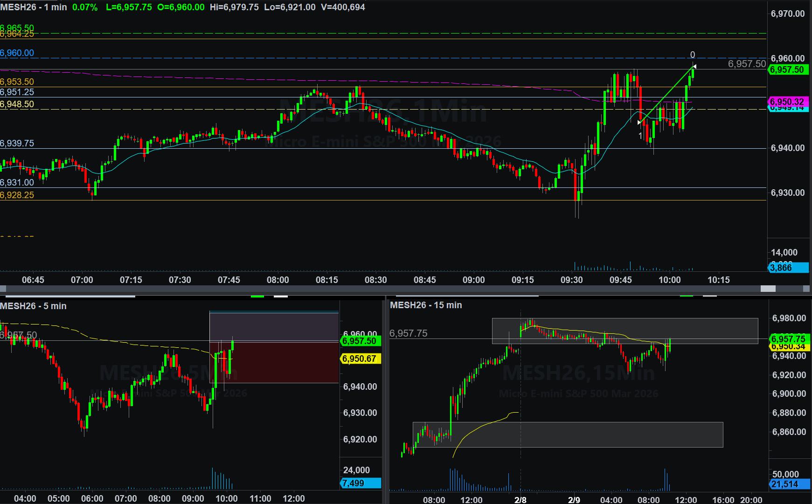Click the yellow 6,950.67 price tag on the 5 min chart
This screenshot has height=504, width=812.
tap(361, 359)
